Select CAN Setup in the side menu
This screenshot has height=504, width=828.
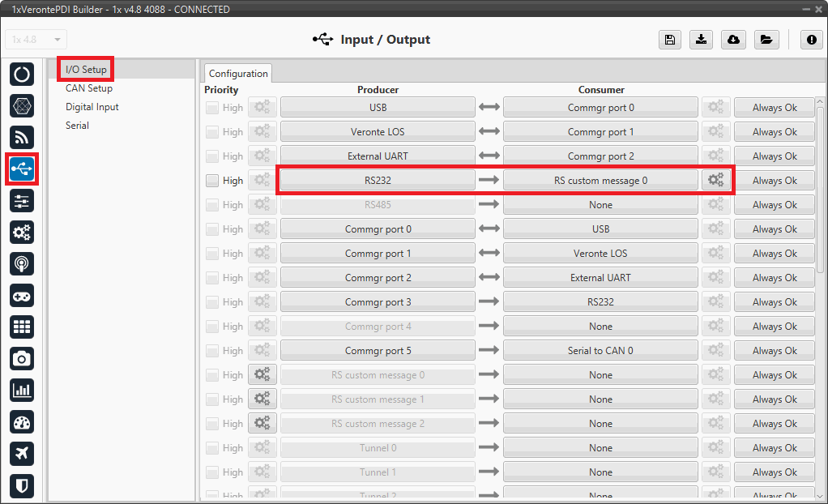(89, 88)
